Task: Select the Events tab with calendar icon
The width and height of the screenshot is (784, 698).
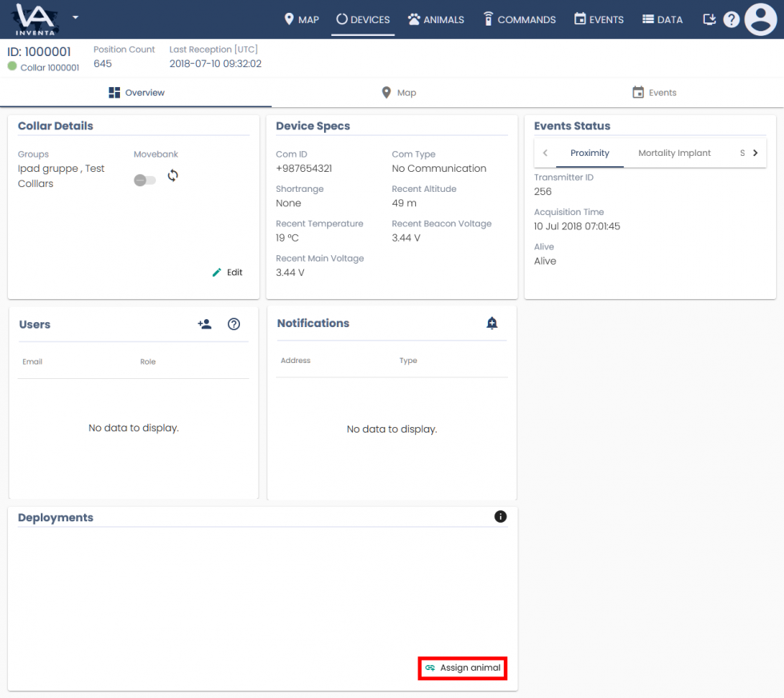Action: tap(654, 93)
